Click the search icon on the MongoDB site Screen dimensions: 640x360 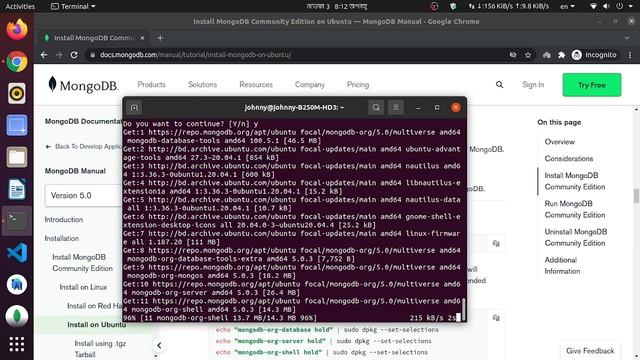(499, 85)
